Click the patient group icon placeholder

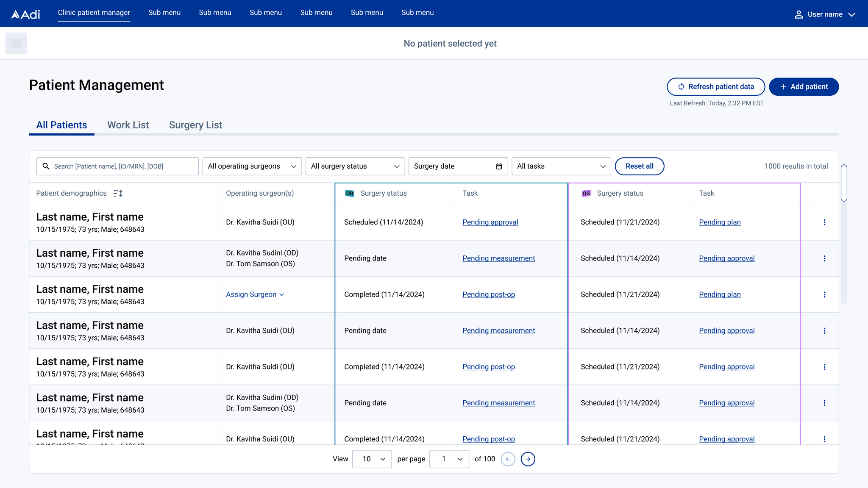[16, 43]
